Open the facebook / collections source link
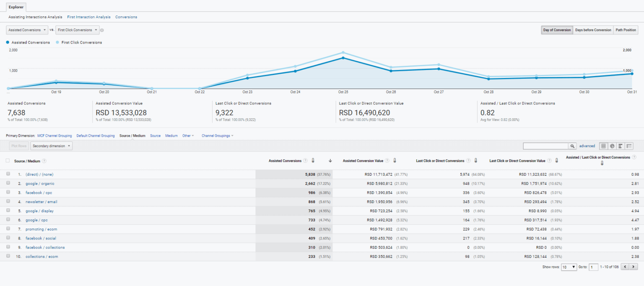Image resolution: width=644 pixels, height=286 pixels. 45,247
